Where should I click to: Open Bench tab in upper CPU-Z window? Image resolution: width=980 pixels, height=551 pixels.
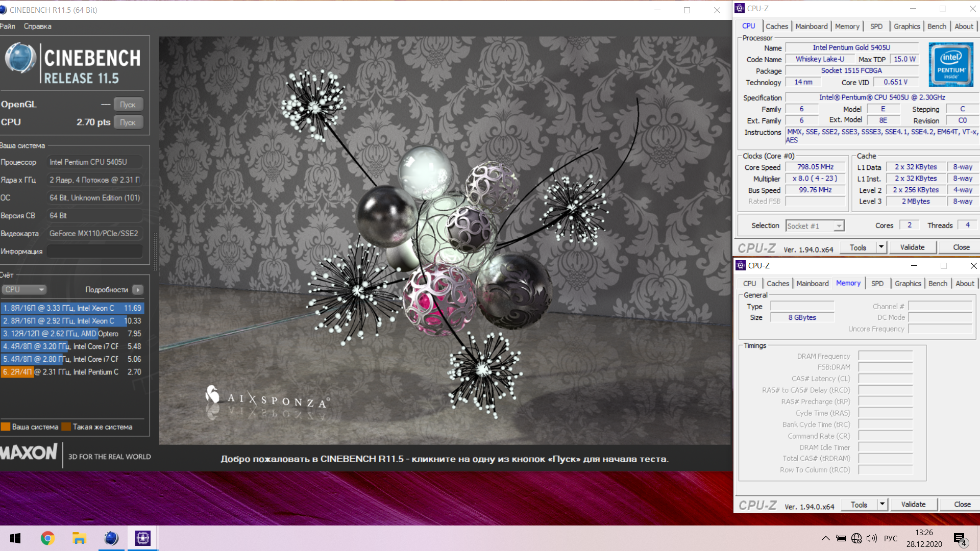pos(937,27)
